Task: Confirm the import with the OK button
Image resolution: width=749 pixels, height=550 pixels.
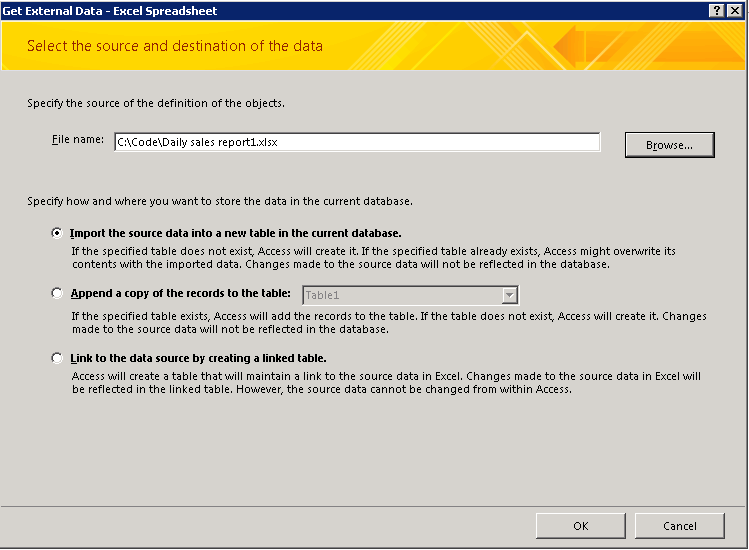Action: (580, 526)
